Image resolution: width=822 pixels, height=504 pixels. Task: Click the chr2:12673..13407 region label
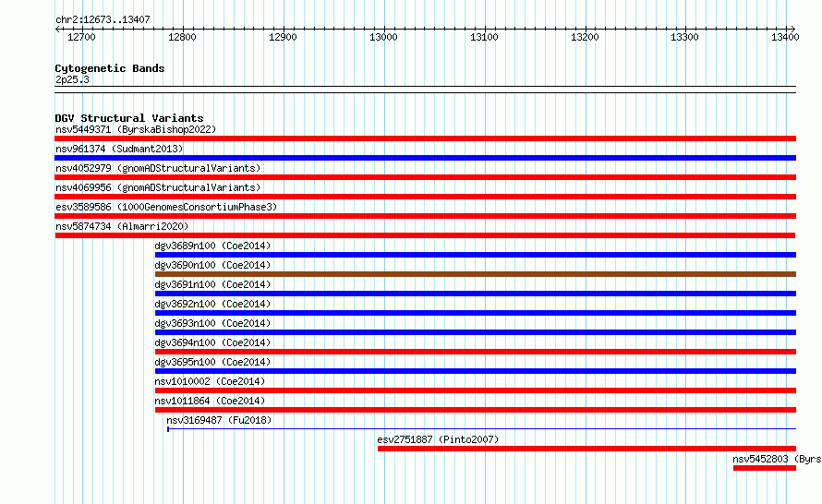click(103, 19)
